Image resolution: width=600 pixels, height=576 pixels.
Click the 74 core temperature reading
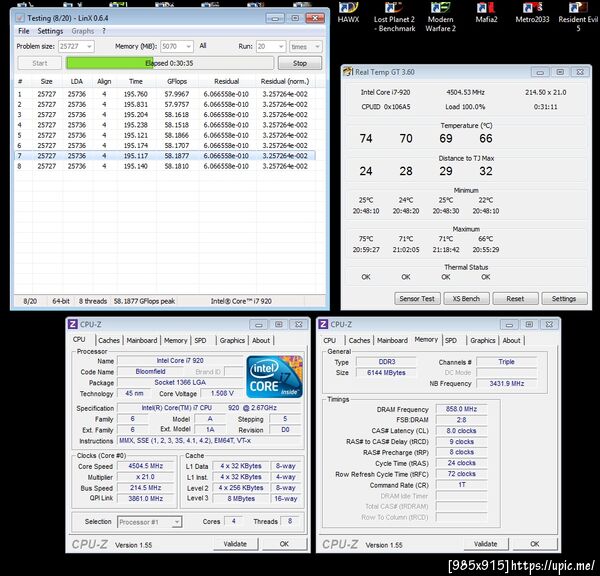366,138
